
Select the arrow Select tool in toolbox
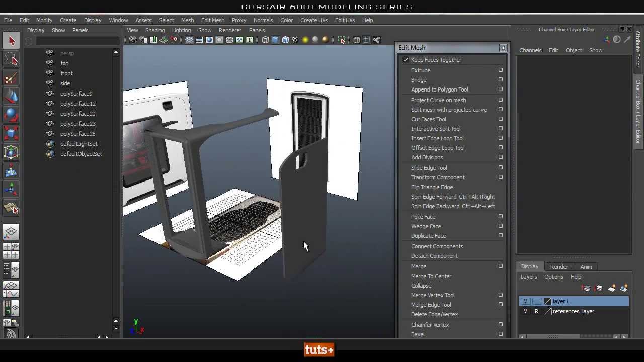click(11, 41)
